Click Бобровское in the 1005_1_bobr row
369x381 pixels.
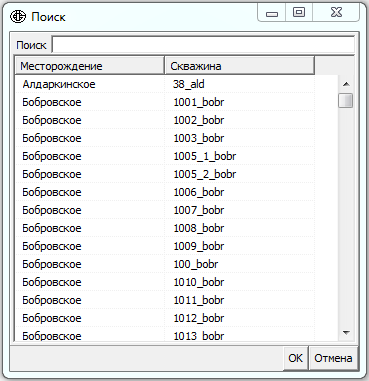tap(52, 156)
